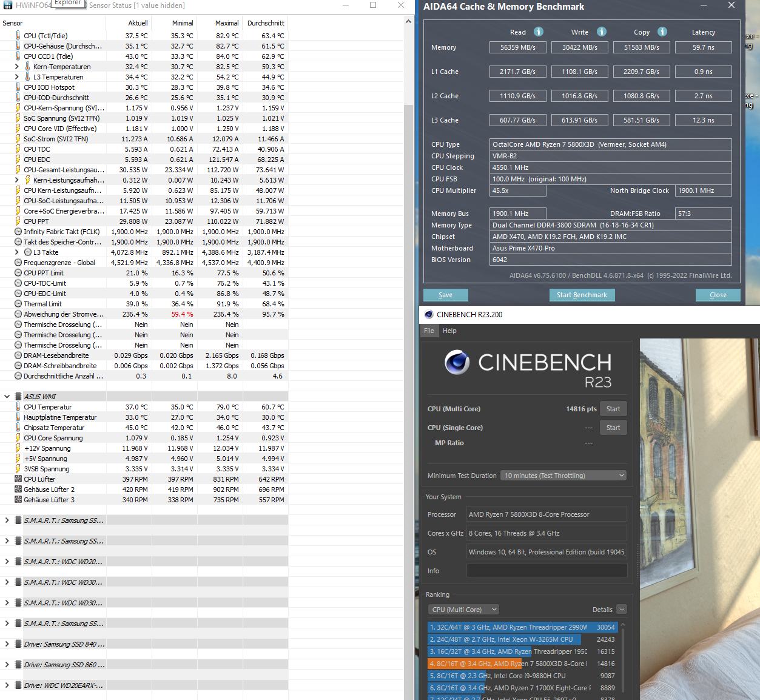760x700 pixels.
Task: Click drive icon beside Drive: WDC WD20EARX
Action: (18, 685)
